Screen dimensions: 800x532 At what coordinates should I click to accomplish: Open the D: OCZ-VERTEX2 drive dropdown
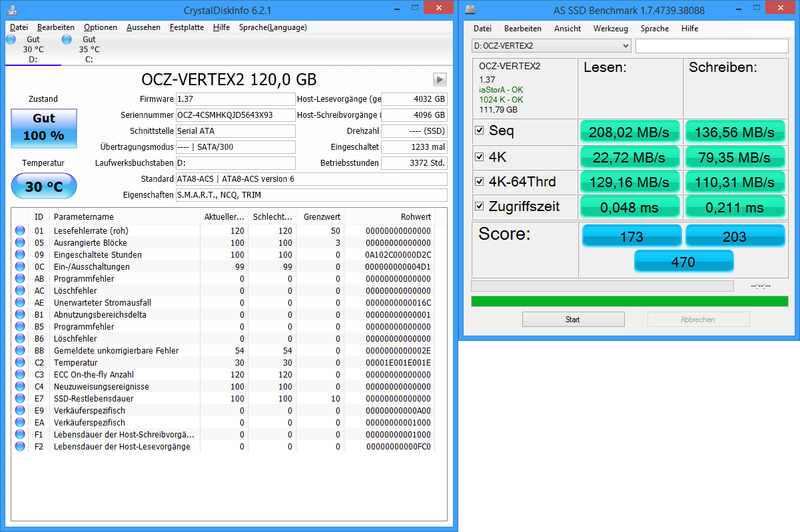click(x=551, y=46)
